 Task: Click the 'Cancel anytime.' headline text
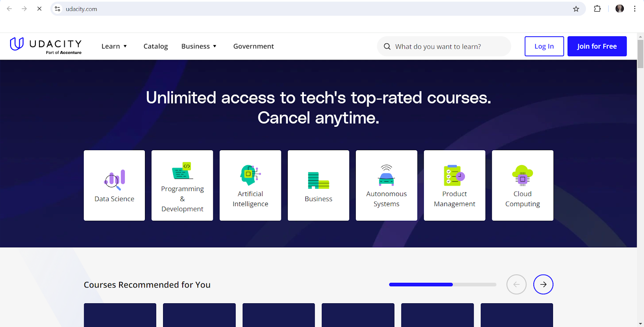pyautogui.click(x=318, y=118)
